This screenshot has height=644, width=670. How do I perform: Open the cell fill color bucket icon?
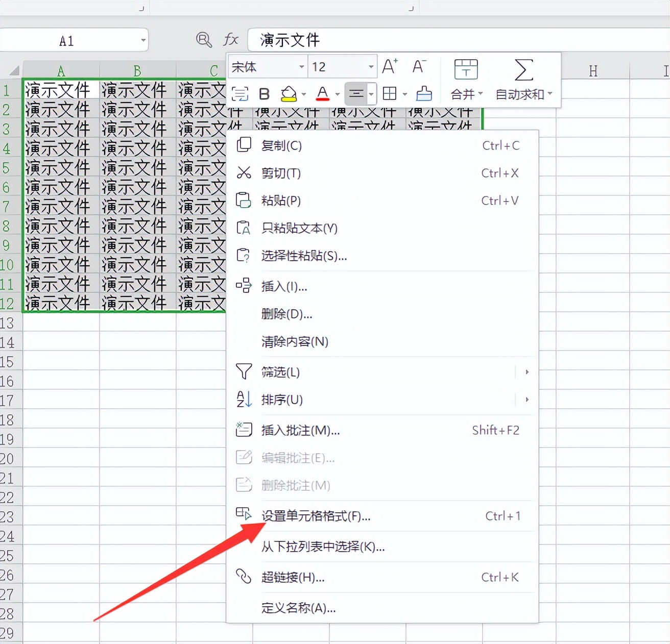pos(289,94)
